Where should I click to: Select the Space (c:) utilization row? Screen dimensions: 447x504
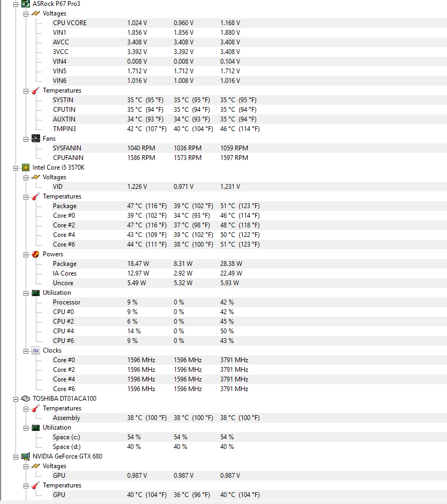click(249, 437)
